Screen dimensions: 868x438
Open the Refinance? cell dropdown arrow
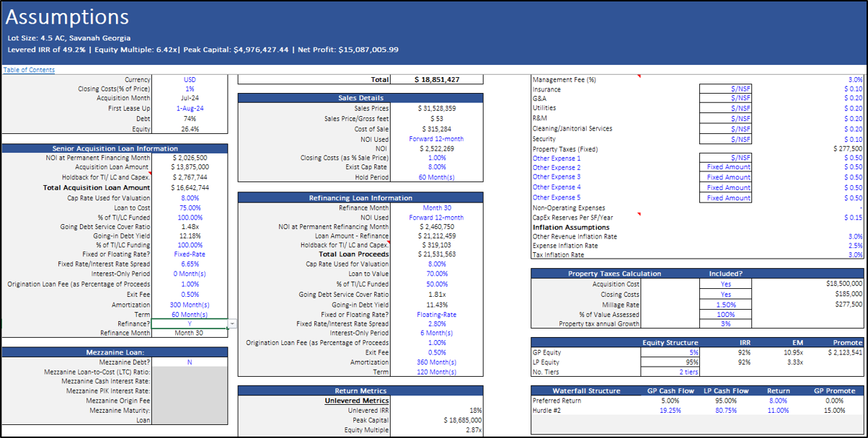[x=232, y=324]
